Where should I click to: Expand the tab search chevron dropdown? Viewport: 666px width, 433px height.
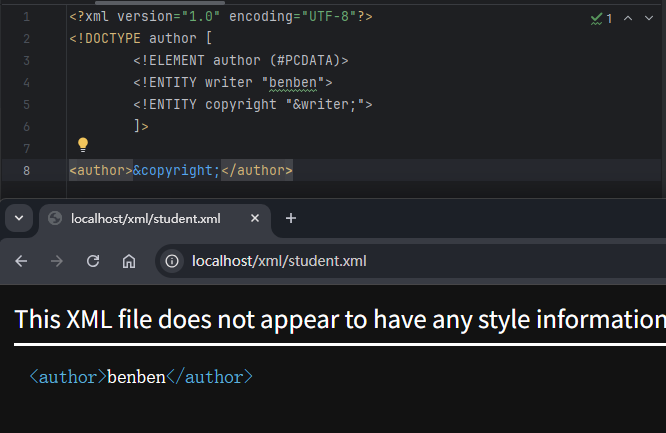[18, 218]
